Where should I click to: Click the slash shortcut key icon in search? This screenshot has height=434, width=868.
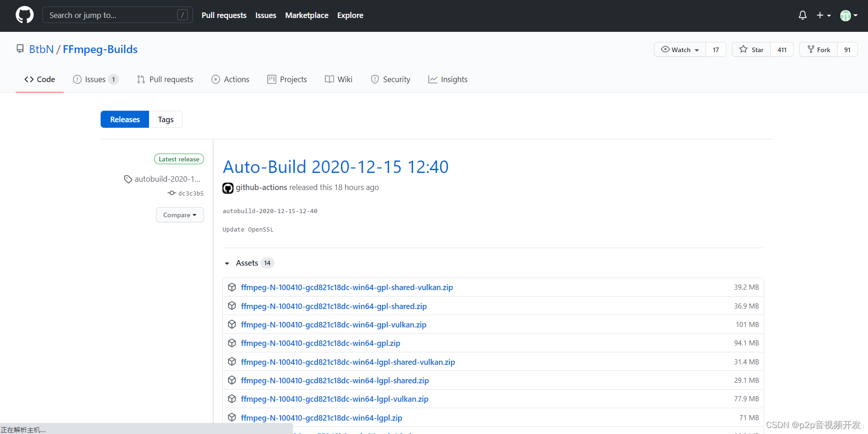tap(183, 15)
